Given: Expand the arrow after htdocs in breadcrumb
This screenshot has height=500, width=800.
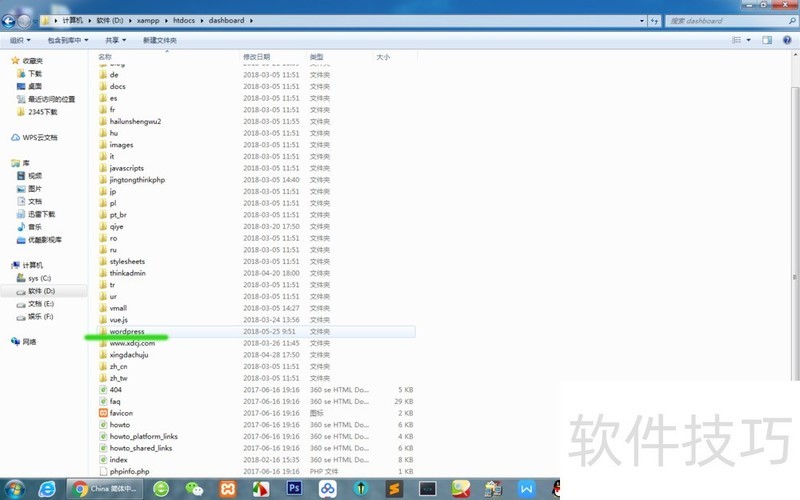Looking at the screenshot, I should click(x=202, y=20).
